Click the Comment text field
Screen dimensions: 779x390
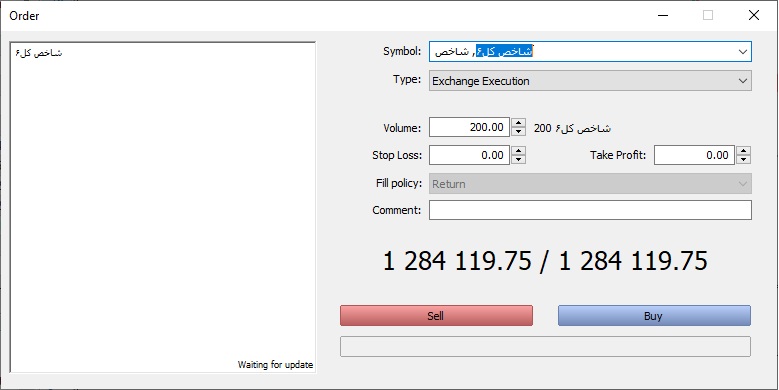coord(590,210)
